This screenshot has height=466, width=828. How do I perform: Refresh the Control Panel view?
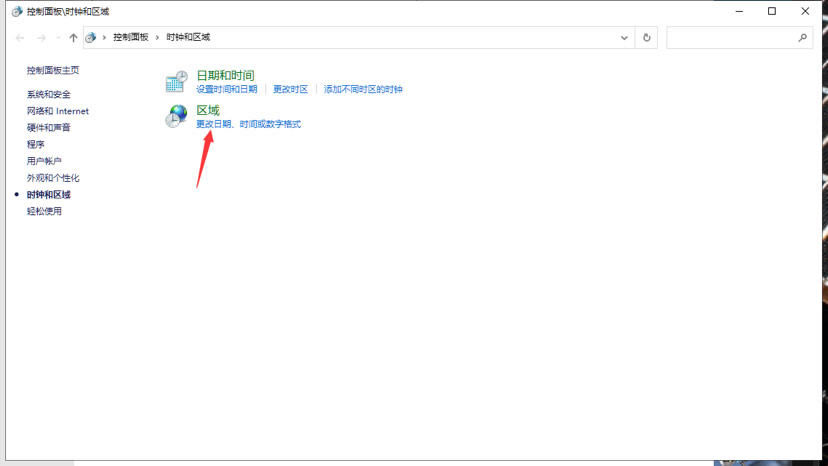[x=647, y=37]
